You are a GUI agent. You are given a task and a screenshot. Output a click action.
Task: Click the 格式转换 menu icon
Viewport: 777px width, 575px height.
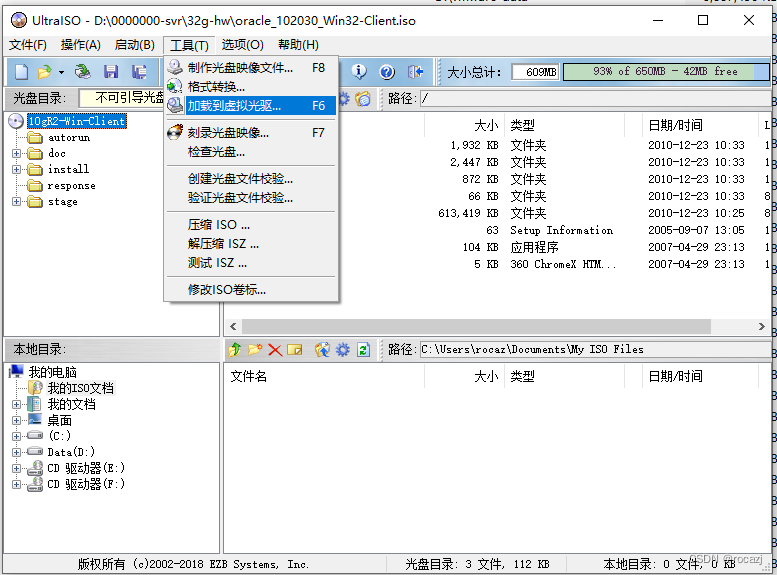[175, 86]
